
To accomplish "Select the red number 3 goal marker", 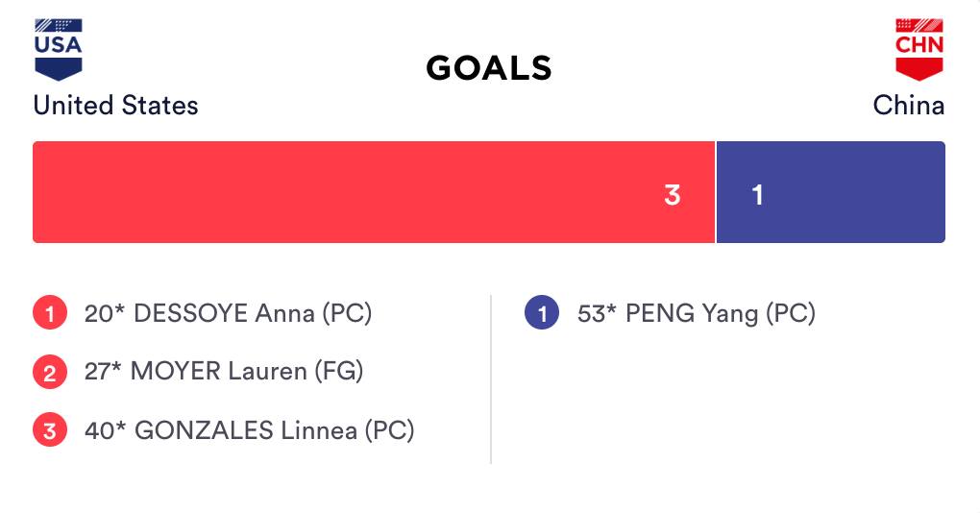I will (x=49, y=430).
